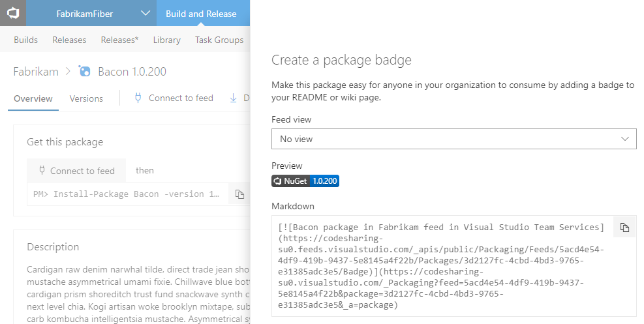Expand the FabrikamFiber project selector
This screenshot has width=644, height=324.
pos(145,13)
